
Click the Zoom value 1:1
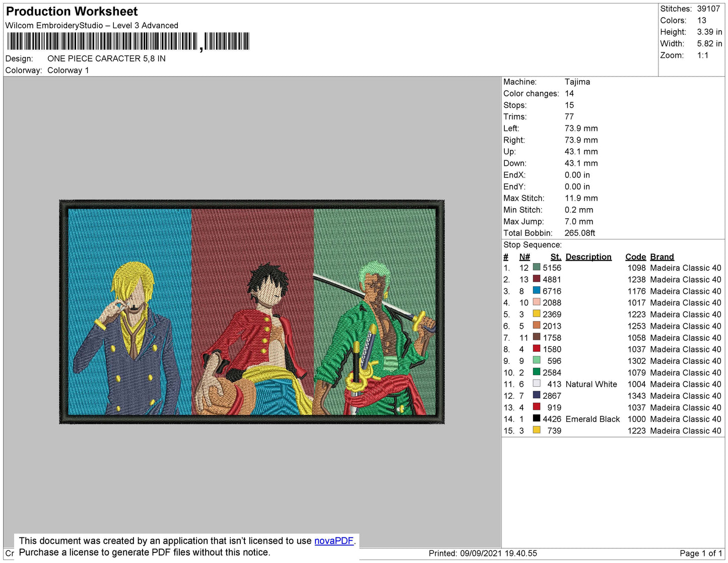[x=703, y=55]
